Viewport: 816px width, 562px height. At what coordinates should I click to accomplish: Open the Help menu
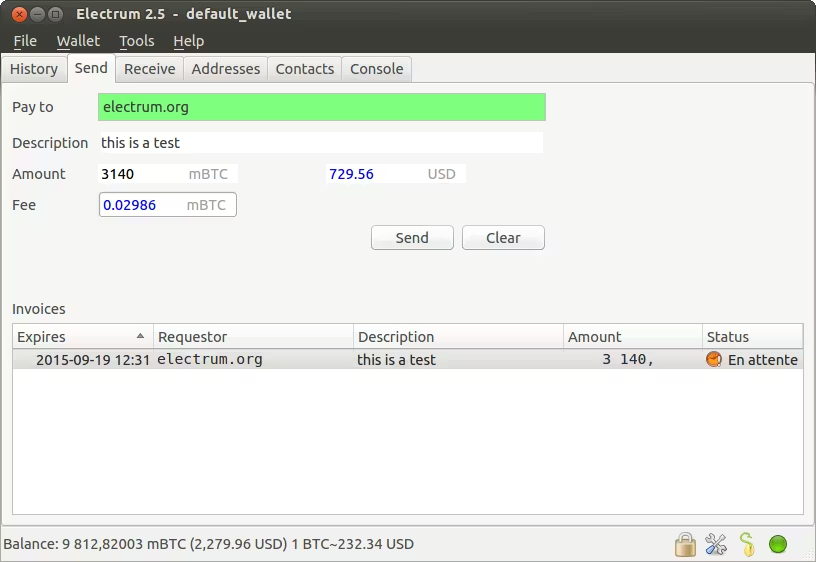[188, 41]
